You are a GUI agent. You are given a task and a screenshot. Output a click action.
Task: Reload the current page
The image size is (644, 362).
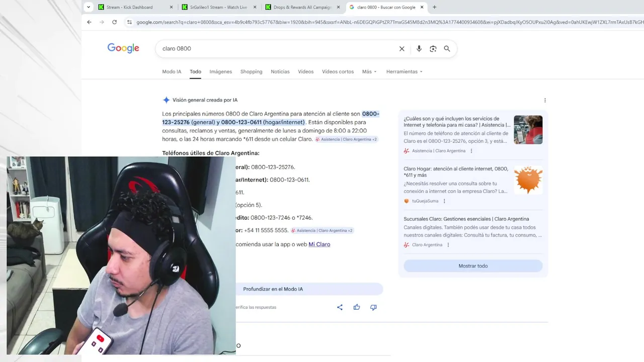click(114, 22)
